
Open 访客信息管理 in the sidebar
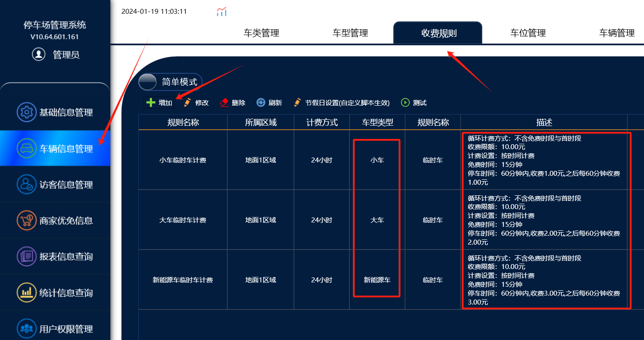pos(55,184)
